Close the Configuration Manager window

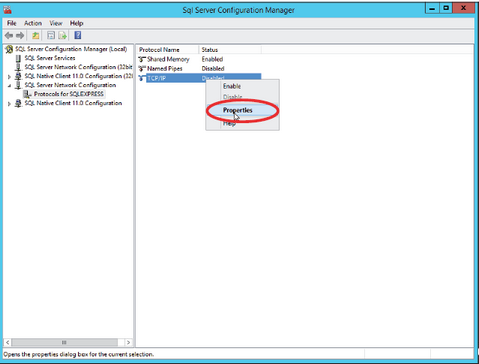(x=463, y=8)
